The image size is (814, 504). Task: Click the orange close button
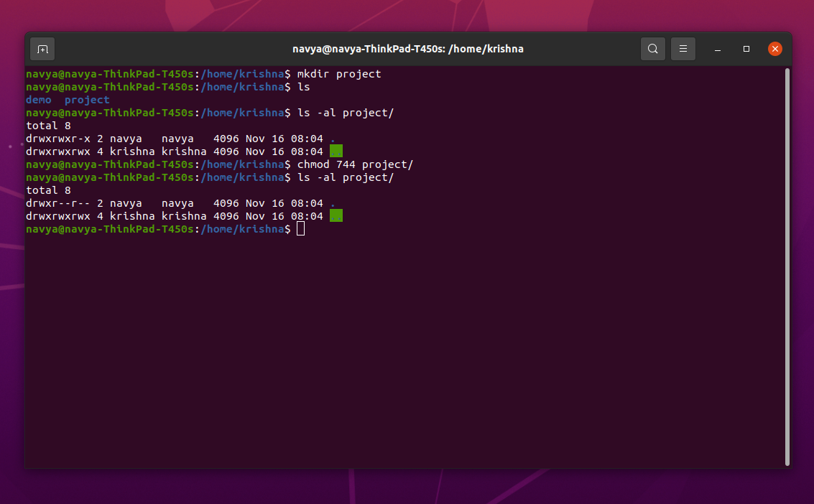pos(774,49)
